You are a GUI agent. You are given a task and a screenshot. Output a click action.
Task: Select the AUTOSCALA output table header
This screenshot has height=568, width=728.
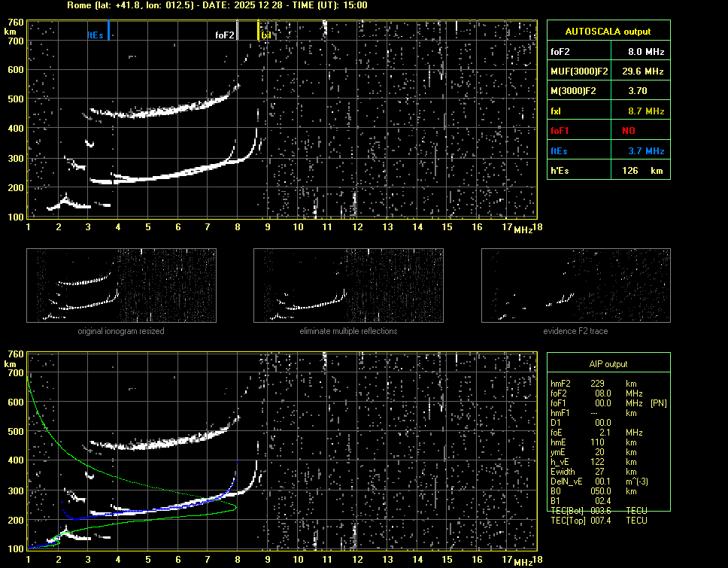point(608,32)
